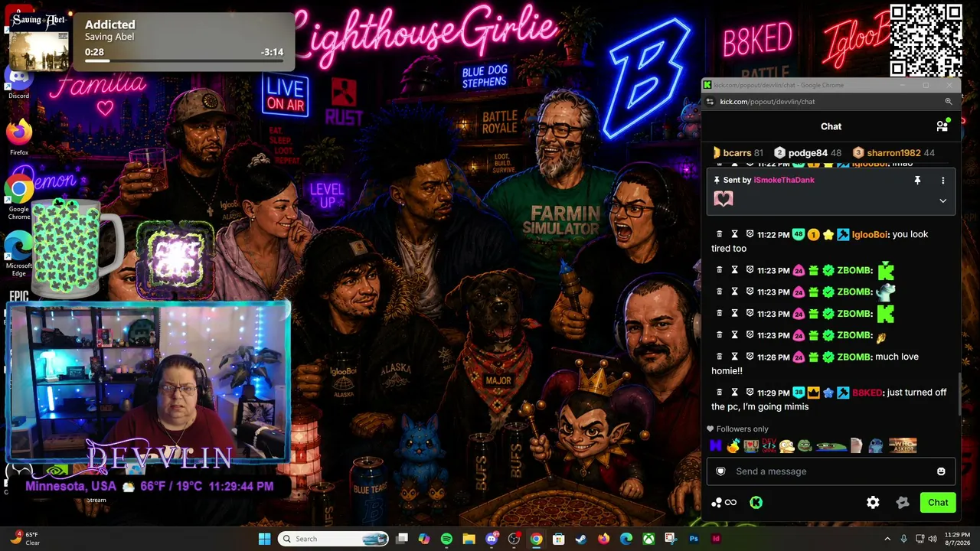Click the Send a message input field
This screenshot has width=980, height=551.
pyautogui.click(x=831, y=471)
